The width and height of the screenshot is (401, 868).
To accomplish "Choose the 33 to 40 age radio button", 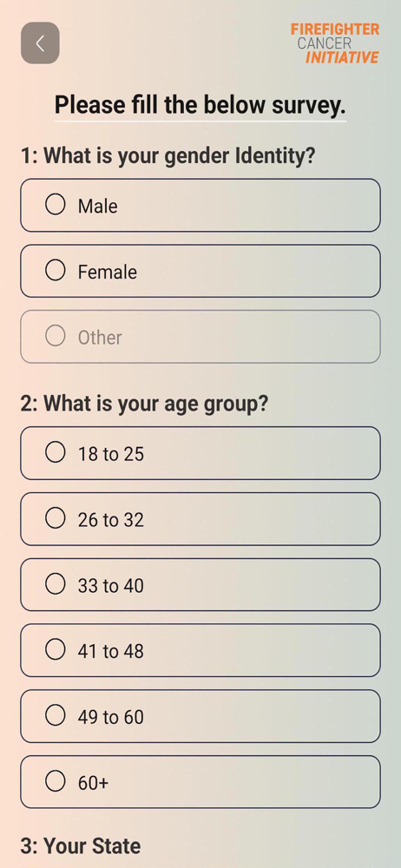I will click(x=56, y=584).
